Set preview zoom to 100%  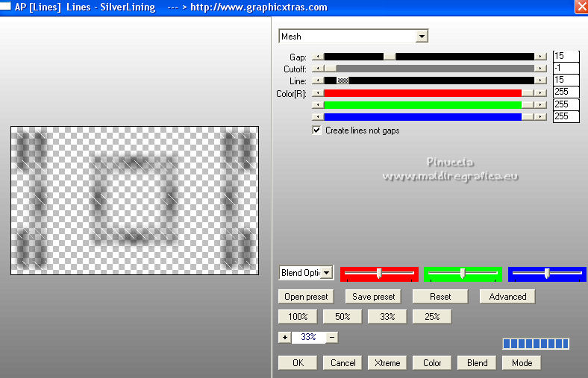coord(298,317)
